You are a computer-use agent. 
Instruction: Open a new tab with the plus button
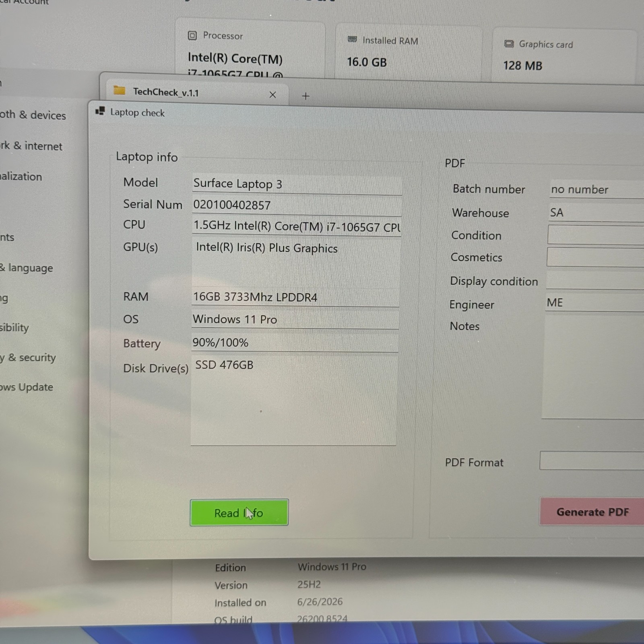click(x=306, y=96)
